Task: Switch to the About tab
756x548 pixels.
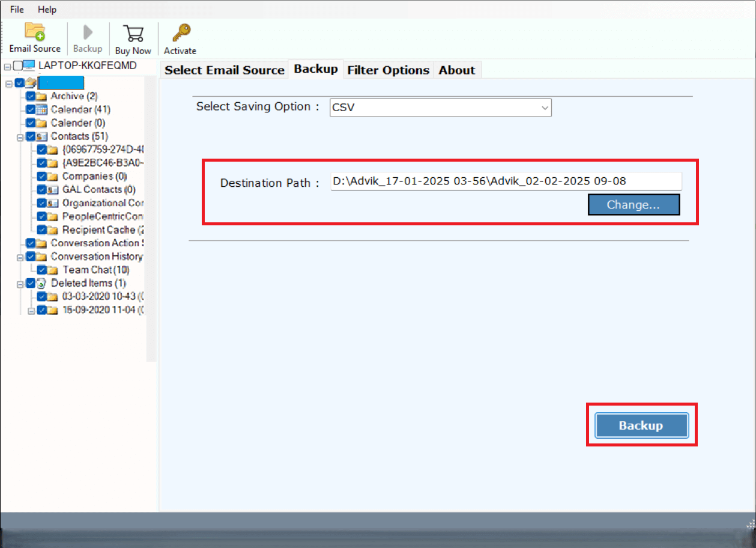Action: pos(457,70)
